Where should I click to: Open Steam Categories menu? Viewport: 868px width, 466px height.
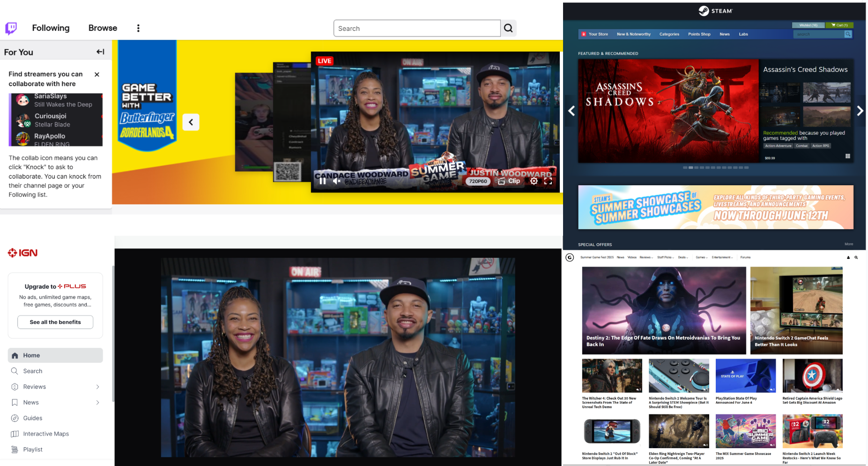pos(669,34)
